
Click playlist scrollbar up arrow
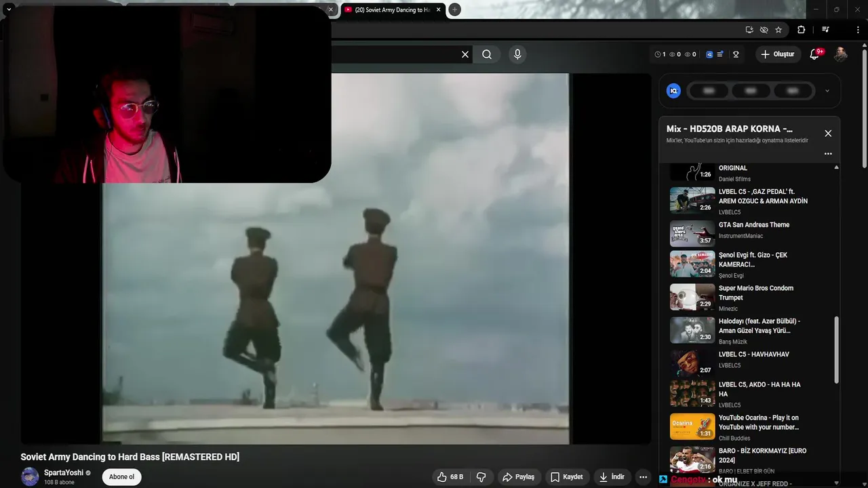coord(836,167)
